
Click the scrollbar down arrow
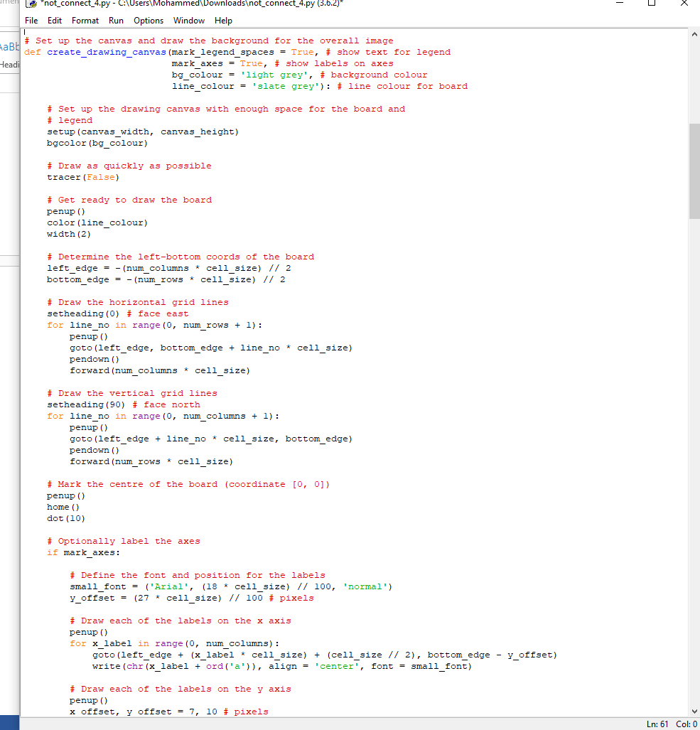tap(694, 710)
